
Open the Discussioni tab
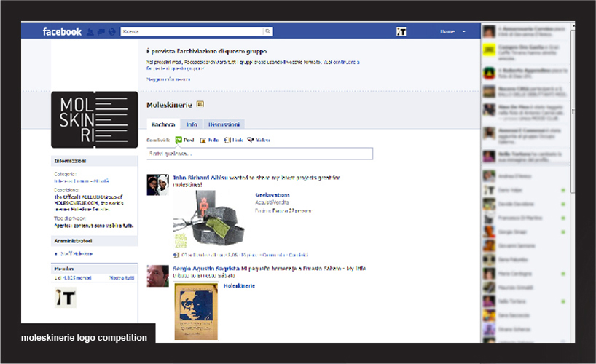[x=224, y=124]
